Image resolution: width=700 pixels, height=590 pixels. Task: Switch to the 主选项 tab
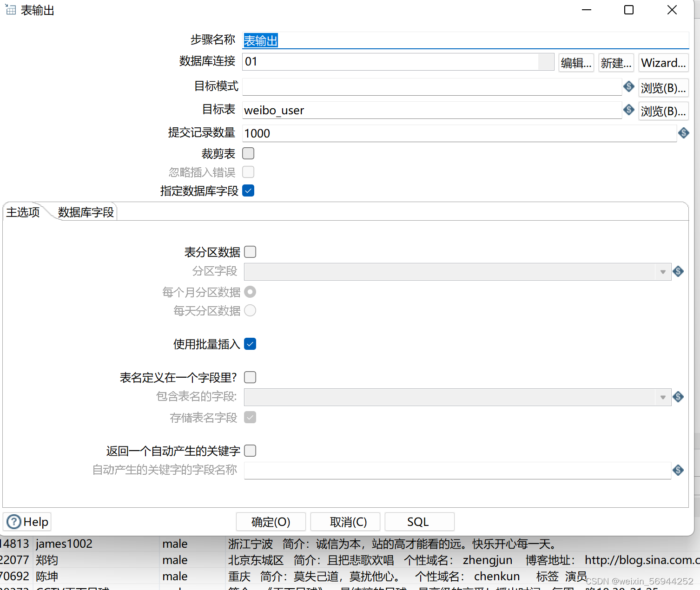click(x=22, y=212)
